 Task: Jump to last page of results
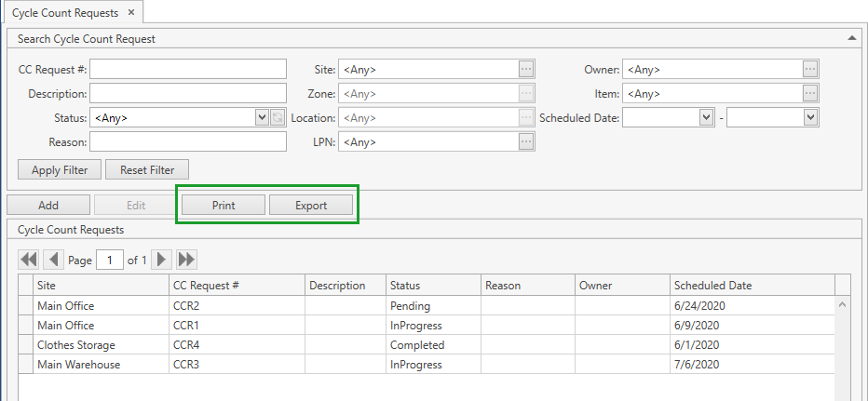pos(186,260)
